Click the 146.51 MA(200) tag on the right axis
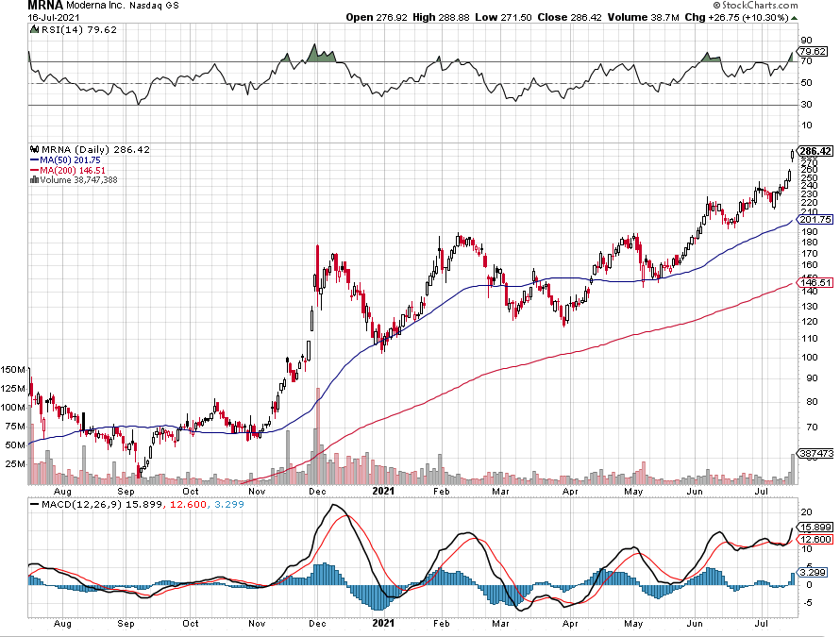Image resolution: width=840 pixels, height=637 pixels. coord(815,282)
